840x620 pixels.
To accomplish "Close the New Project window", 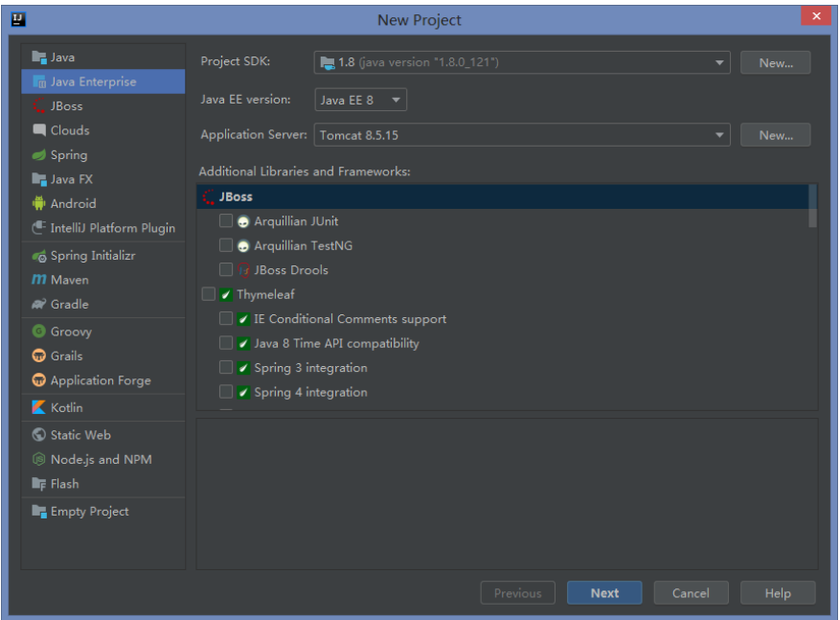I will point(816,15).
